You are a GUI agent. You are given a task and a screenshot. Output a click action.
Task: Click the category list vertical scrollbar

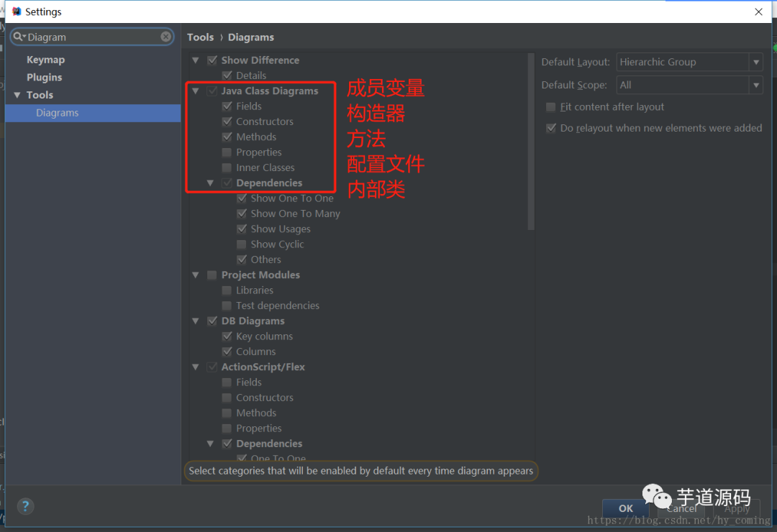pyautogui.click(x=531, y=142)
